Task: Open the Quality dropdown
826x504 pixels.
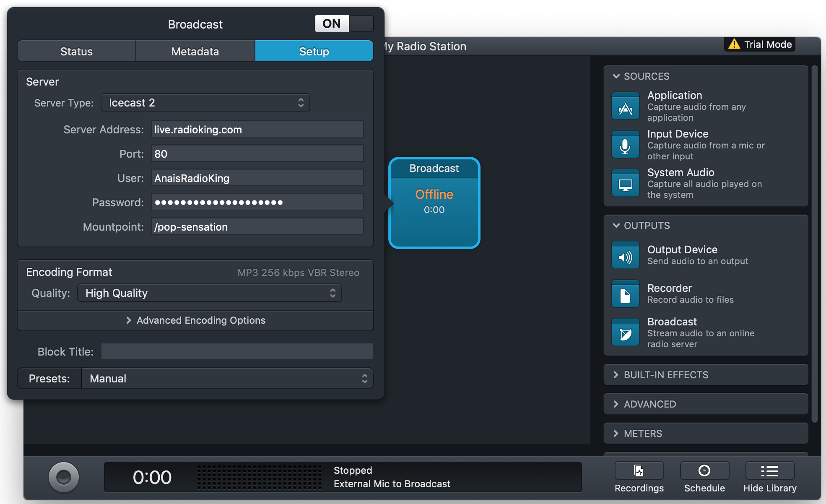Action: [210, 293]
